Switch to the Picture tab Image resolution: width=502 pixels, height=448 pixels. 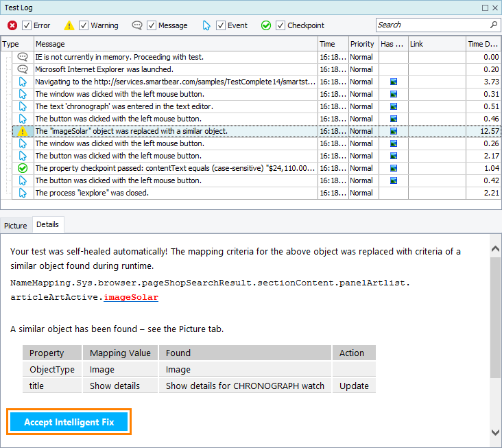pyautogui.click(x=16, y=225)
